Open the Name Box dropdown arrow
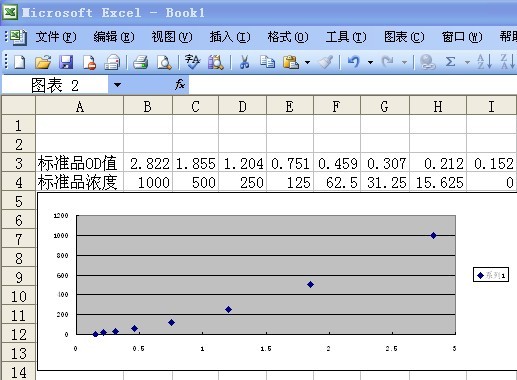The width and height of the screenshot is (517, 380). [117, 85]
